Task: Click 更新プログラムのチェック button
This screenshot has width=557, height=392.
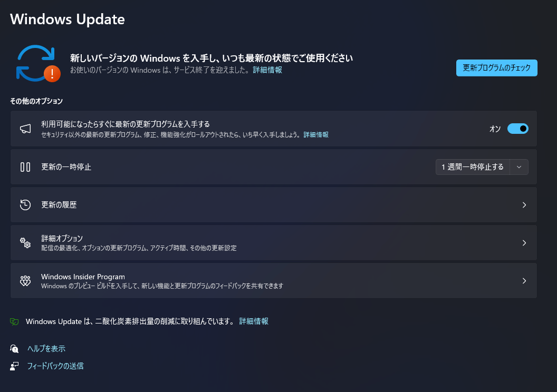Action: click(x=497, y=68)
